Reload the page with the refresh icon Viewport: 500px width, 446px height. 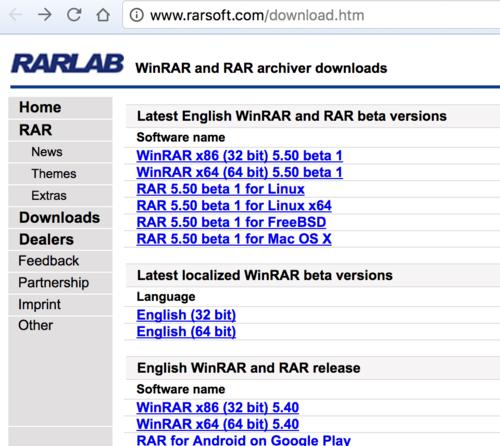74,15
